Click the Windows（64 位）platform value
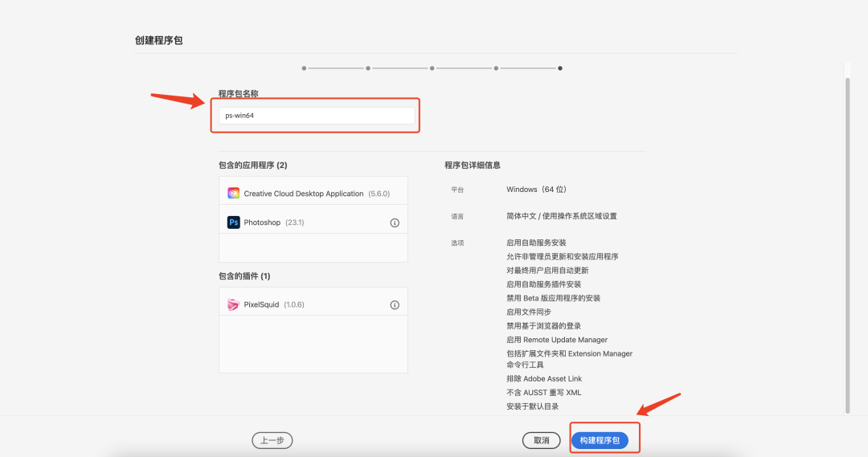868x457 pixels. (x=536, y=190)
